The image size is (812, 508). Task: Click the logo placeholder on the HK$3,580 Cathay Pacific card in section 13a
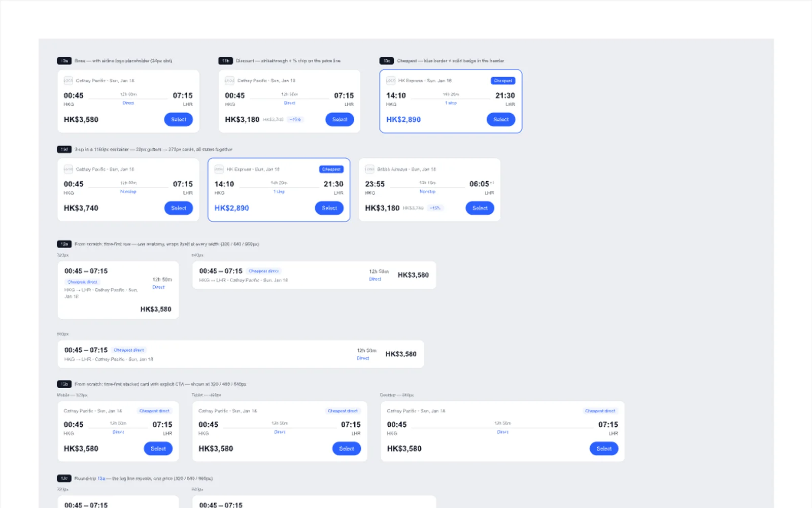point(68,81)
